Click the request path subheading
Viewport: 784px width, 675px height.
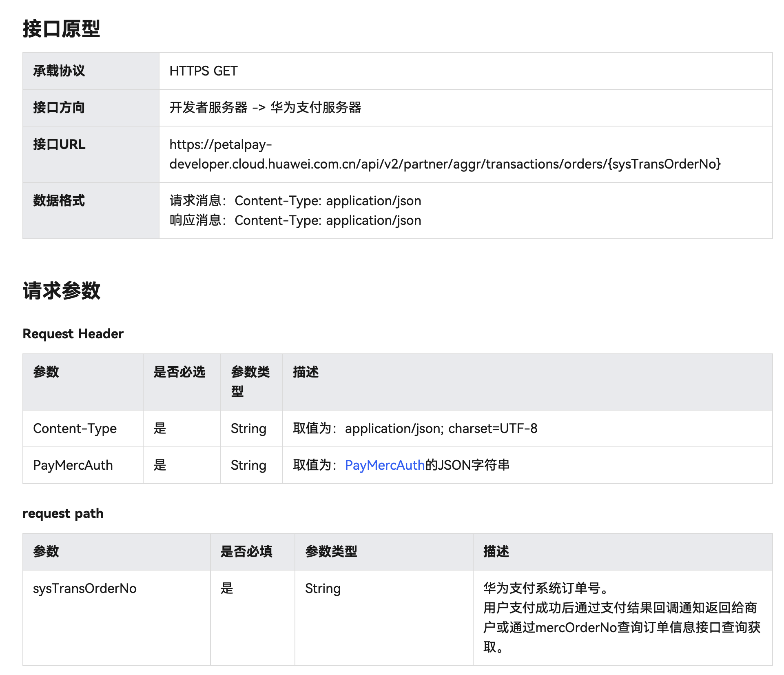tap(63, 513)
